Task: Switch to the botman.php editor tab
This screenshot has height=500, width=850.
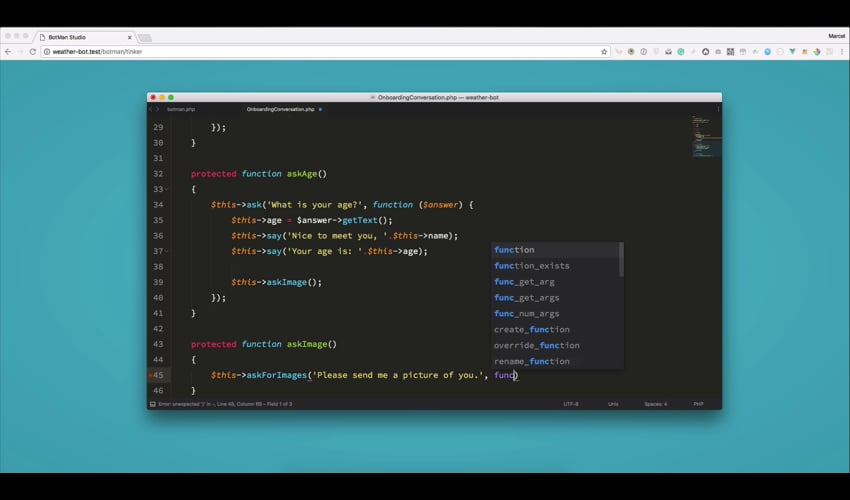Action: (181, 109)
